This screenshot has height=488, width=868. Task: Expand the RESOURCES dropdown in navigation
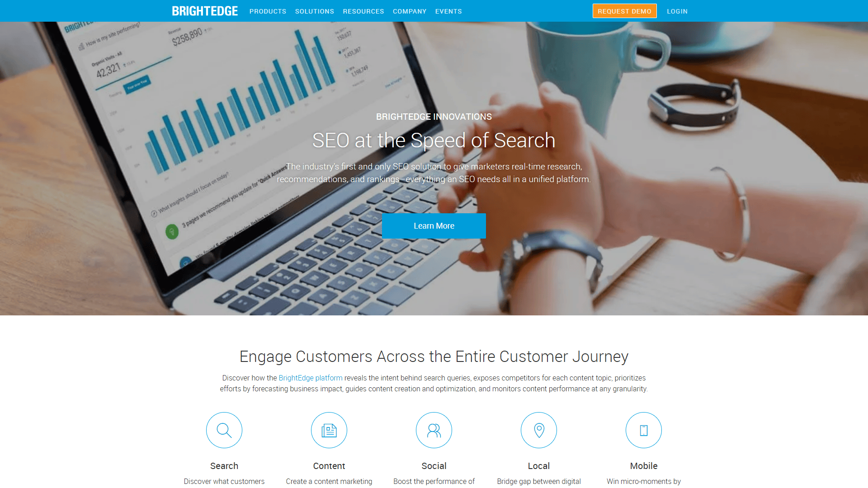click(x=363, y=11)
